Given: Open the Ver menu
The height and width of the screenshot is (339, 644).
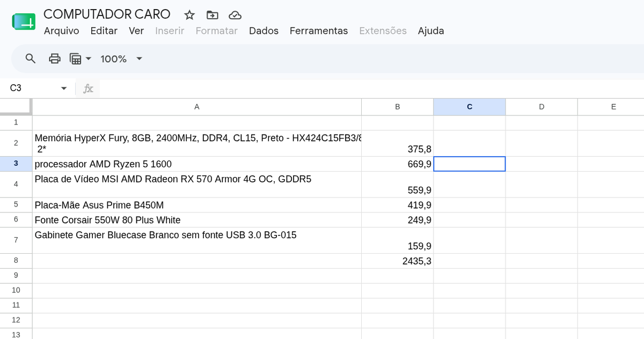Looking at the screenshot, I should click(x=136, y=31).
